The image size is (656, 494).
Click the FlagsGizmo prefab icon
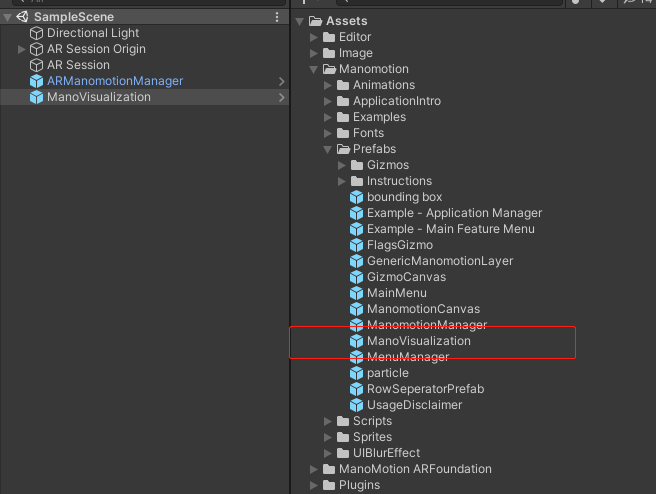click(356, 245)
